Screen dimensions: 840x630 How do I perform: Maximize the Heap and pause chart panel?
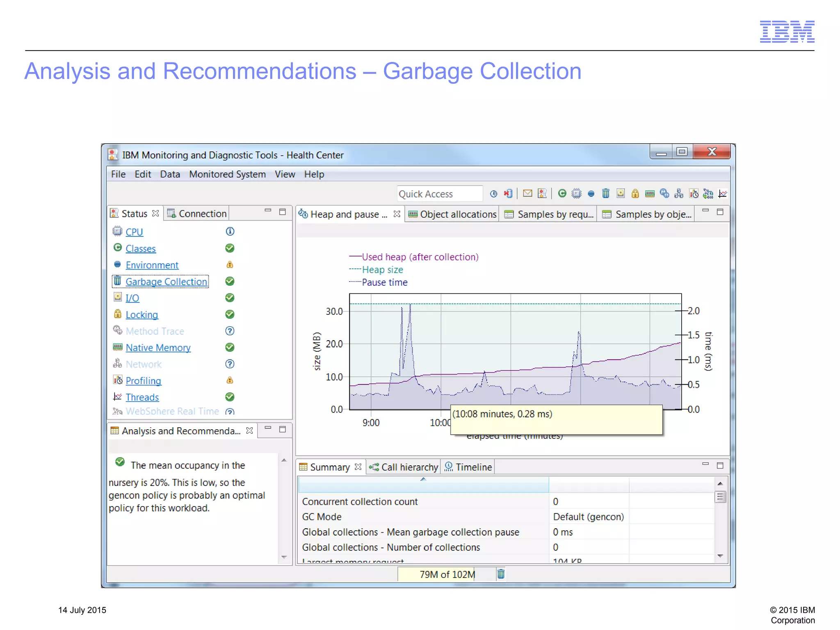click(x=720, y=212)
